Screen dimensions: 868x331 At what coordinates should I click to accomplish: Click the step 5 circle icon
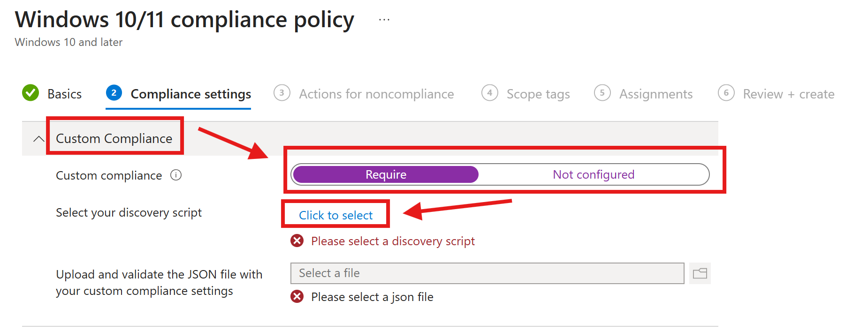click(602, 93)
